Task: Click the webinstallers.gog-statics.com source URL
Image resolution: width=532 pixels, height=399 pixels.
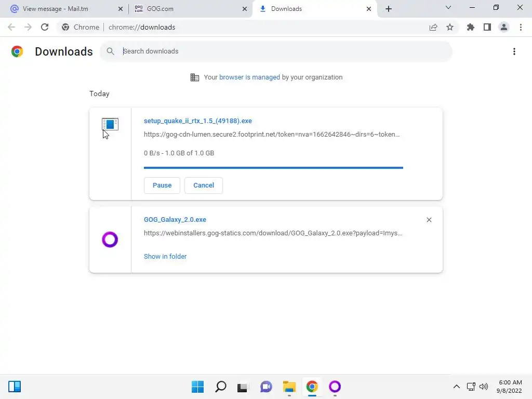Action: 273,233
